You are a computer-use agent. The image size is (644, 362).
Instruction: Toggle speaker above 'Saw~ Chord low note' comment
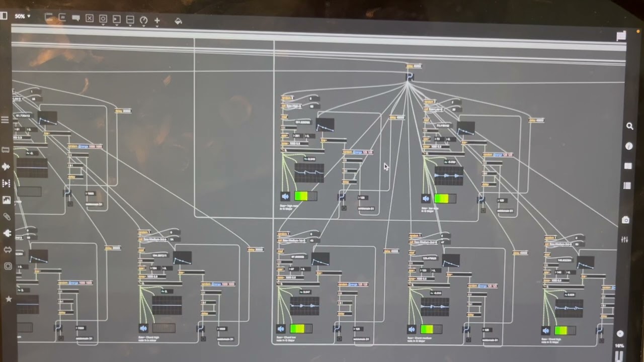(281, 329)
